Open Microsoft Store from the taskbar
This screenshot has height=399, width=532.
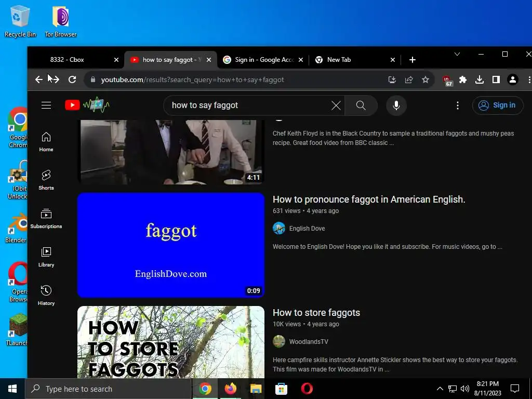click(x=281, y=389)
